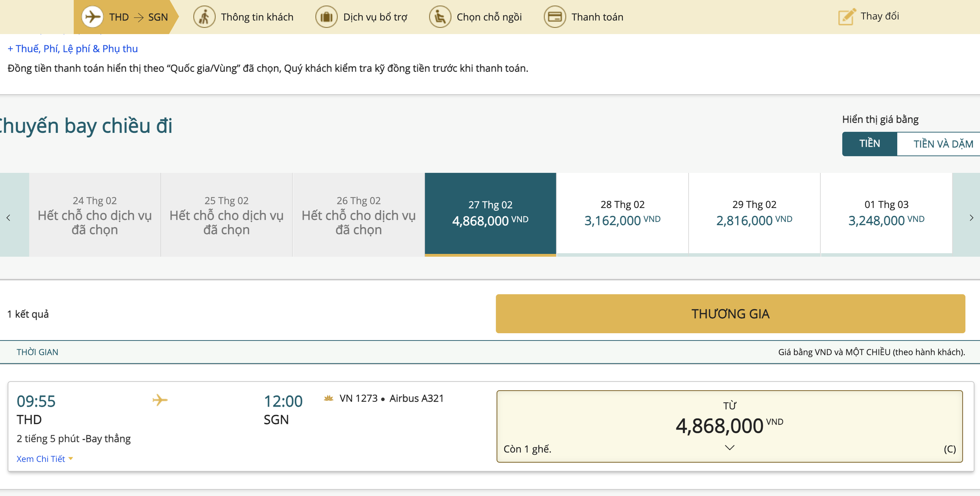Show later dates with right carousel arrow

971,218
